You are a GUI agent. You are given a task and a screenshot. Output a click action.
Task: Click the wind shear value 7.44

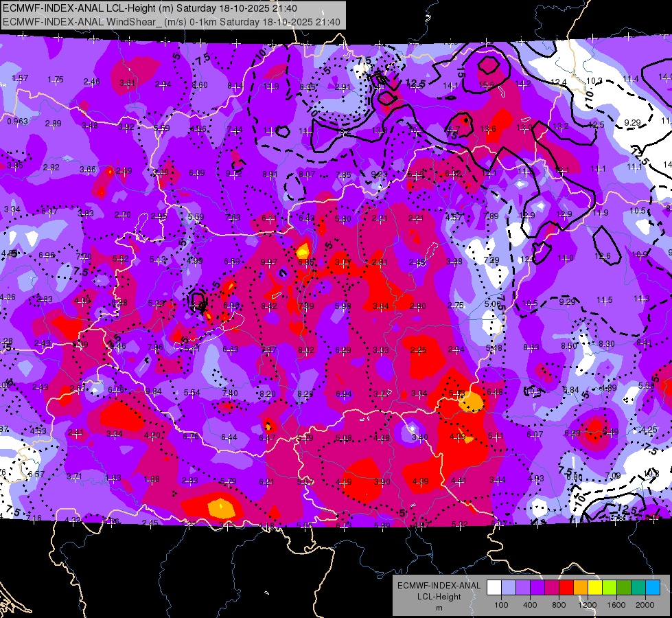click(235, 130)
